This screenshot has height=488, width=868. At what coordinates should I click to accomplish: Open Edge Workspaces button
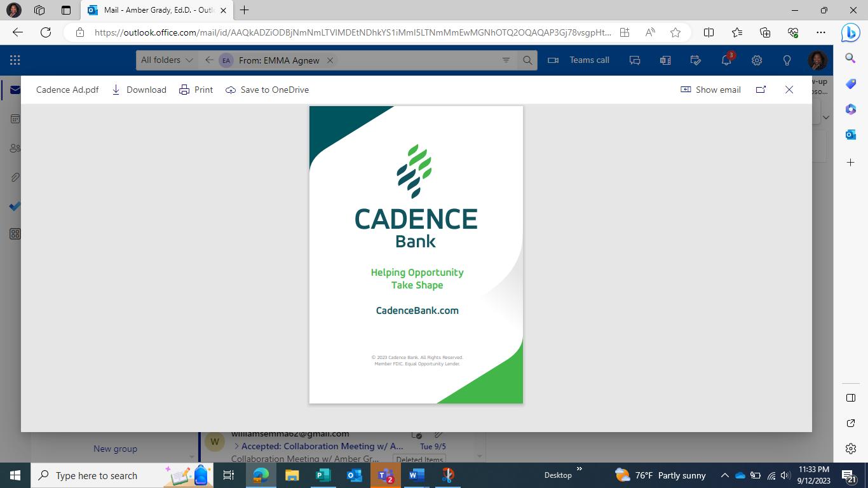pyautogui.click(x=39, y=10)
